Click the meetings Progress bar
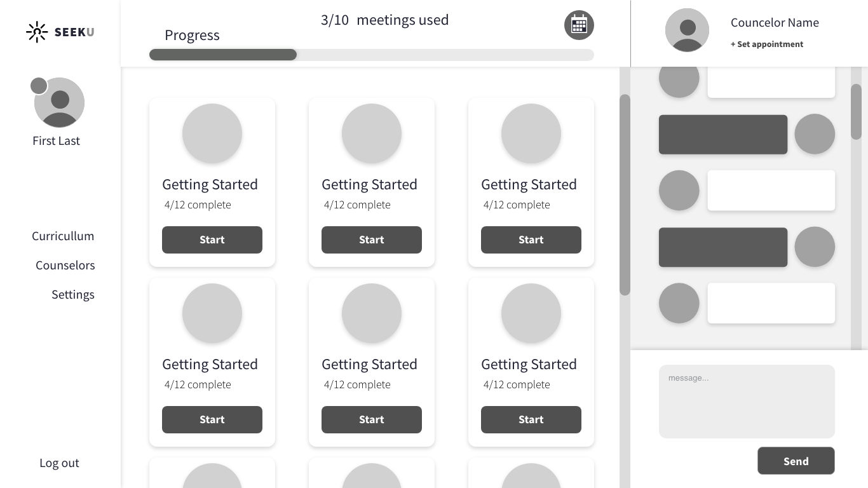868x488 pixels. 372,55
